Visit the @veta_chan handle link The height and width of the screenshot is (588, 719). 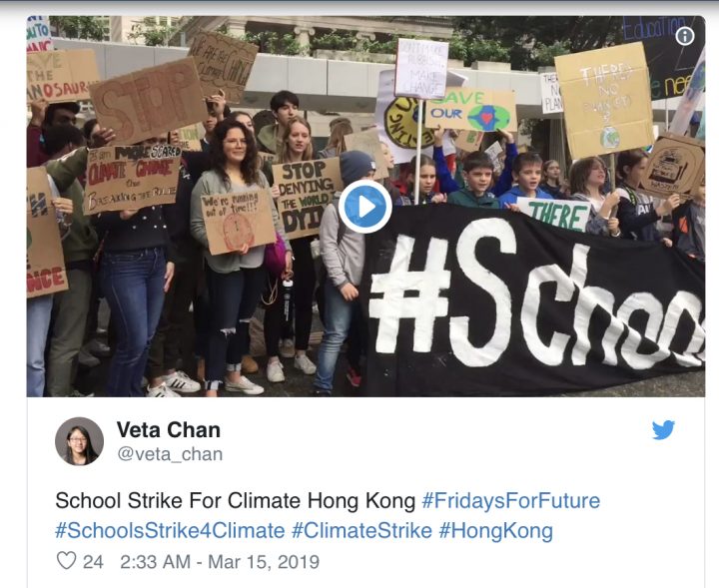click(169, 454)
